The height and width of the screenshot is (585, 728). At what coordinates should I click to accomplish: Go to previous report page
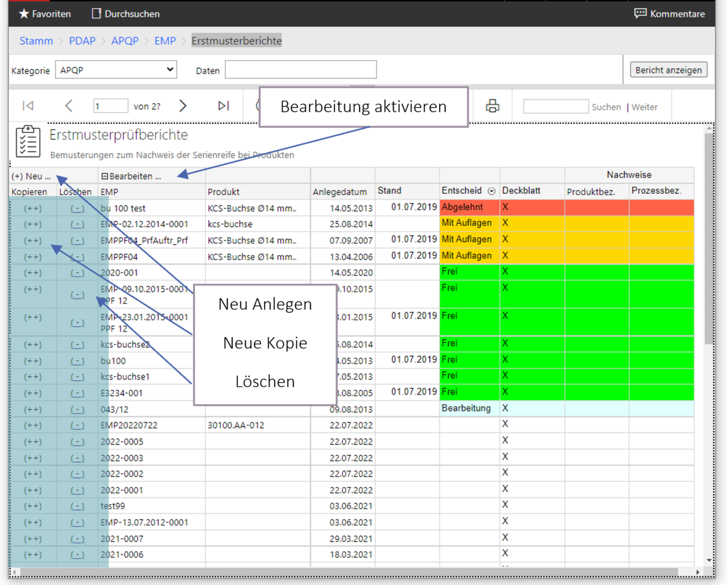(69, 106)
